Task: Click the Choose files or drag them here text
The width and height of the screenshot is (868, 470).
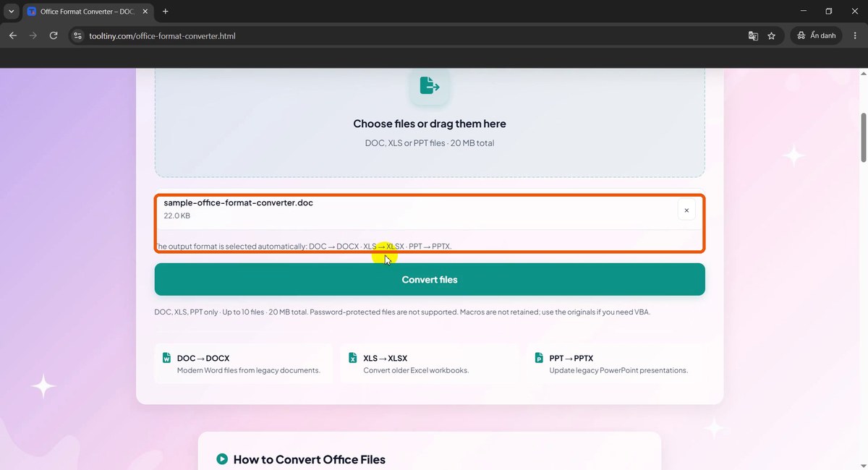Action: 430,124
